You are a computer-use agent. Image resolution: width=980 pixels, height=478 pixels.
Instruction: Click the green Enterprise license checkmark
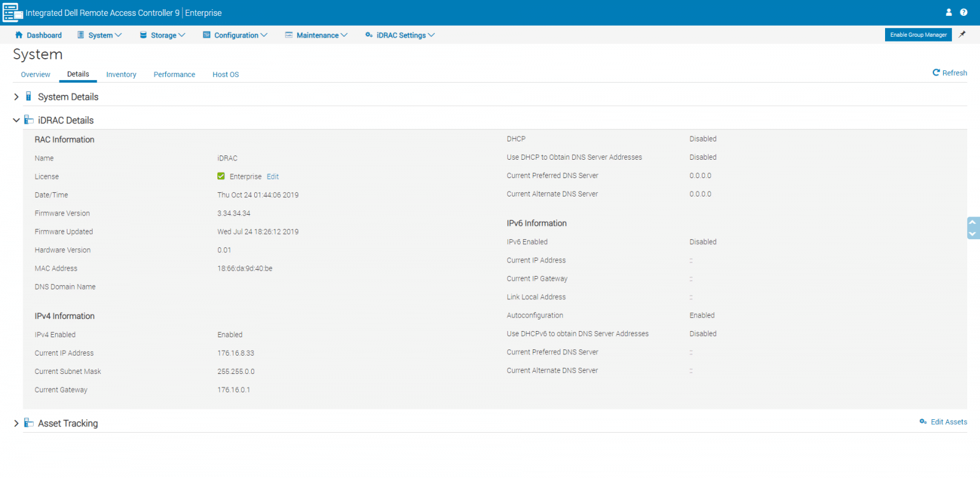pos(221,176)
